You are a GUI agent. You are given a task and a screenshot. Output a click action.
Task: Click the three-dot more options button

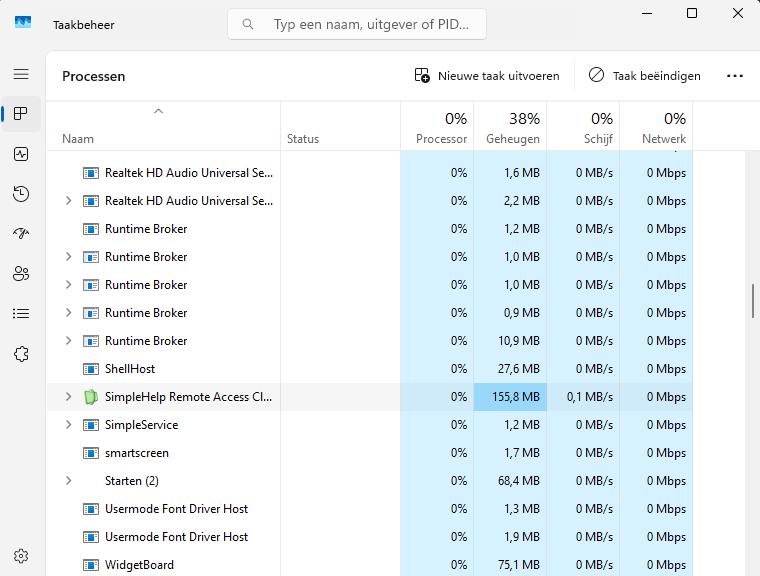[x=735, y=76]
